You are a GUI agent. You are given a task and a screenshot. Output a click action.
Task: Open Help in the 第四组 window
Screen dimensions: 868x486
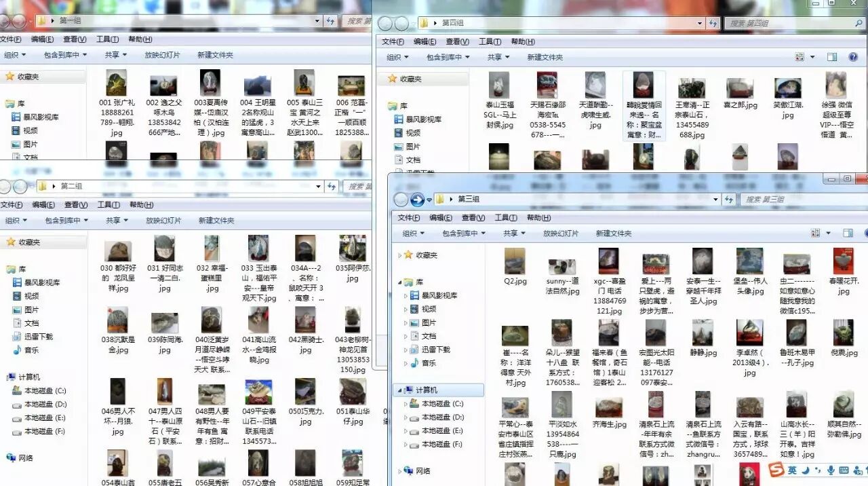click(853, 57)
